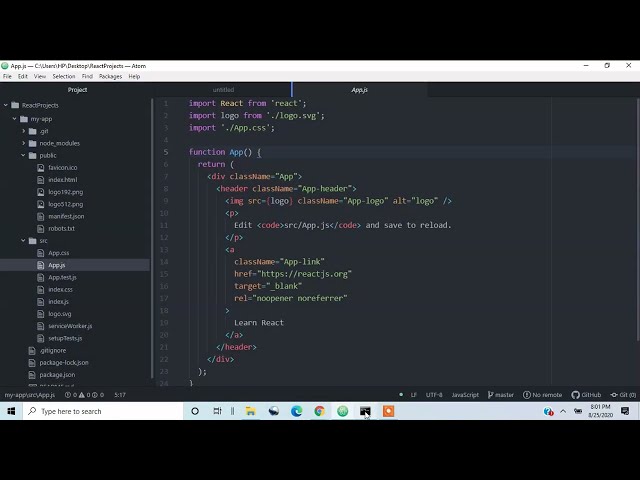Collapse the ReactProjects root folder

(x=6, y=105)
